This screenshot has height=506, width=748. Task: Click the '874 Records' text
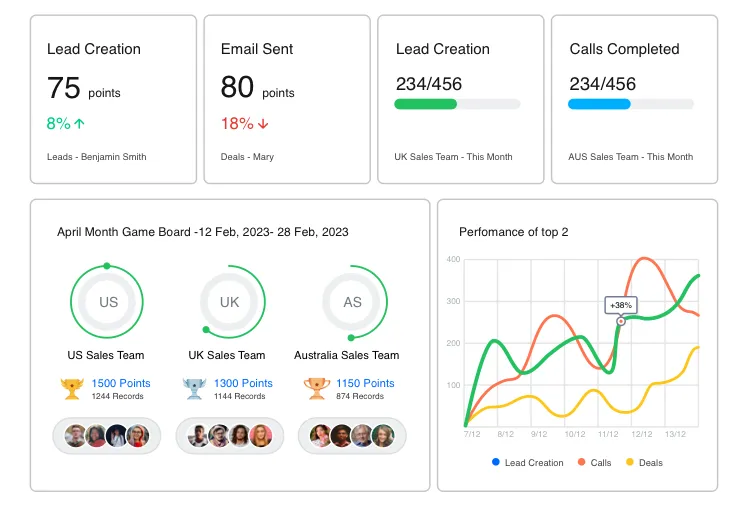(360, 396)
